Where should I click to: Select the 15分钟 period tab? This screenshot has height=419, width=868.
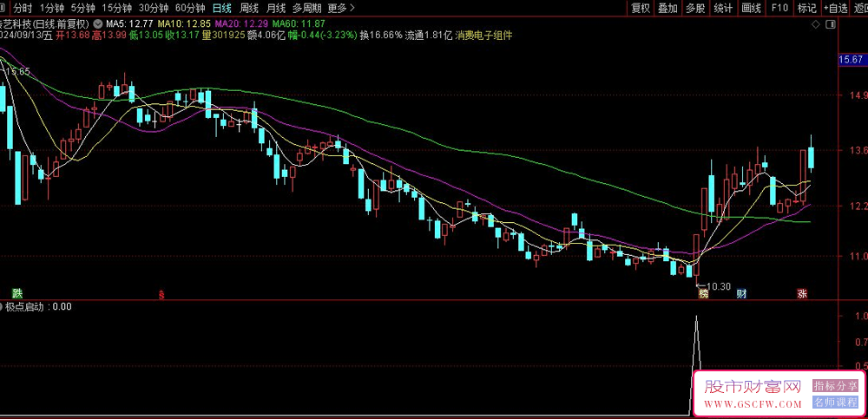[x=117, y=8]
